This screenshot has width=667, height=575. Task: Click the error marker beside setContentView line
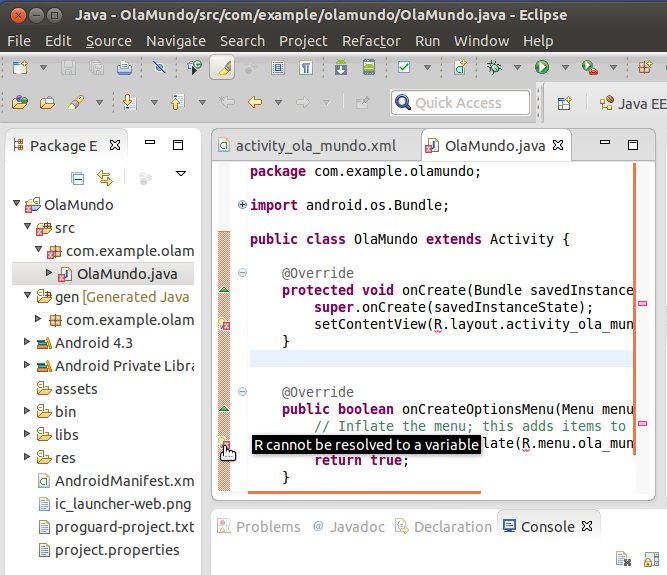click(224, 324)
